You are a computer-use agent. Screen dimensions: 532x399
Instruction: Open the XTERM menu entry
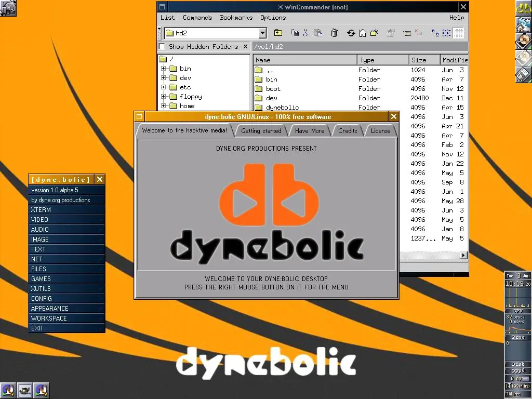tap(66, 210)
